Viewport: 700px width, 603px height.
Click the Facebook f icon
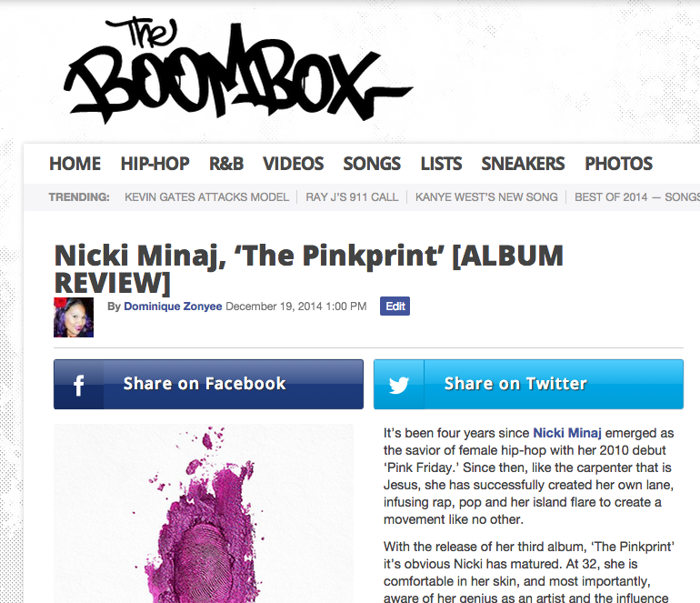pos(78,385)
